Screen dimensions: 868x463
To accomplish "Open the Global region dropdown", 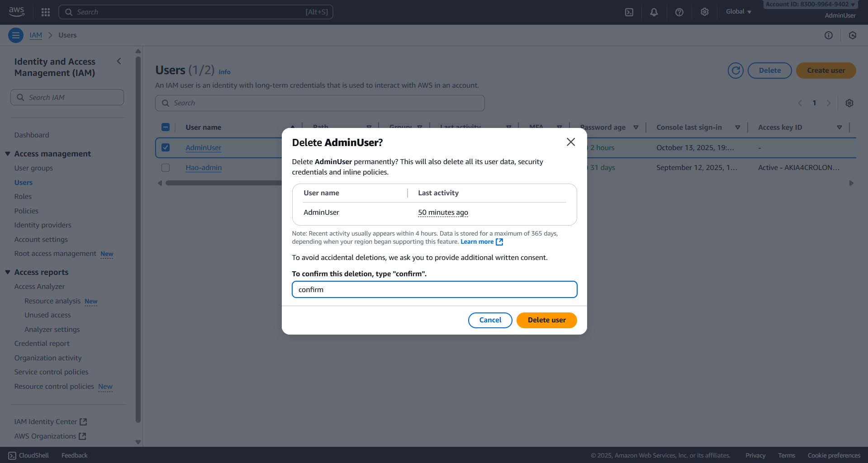I will coord(738,12).
